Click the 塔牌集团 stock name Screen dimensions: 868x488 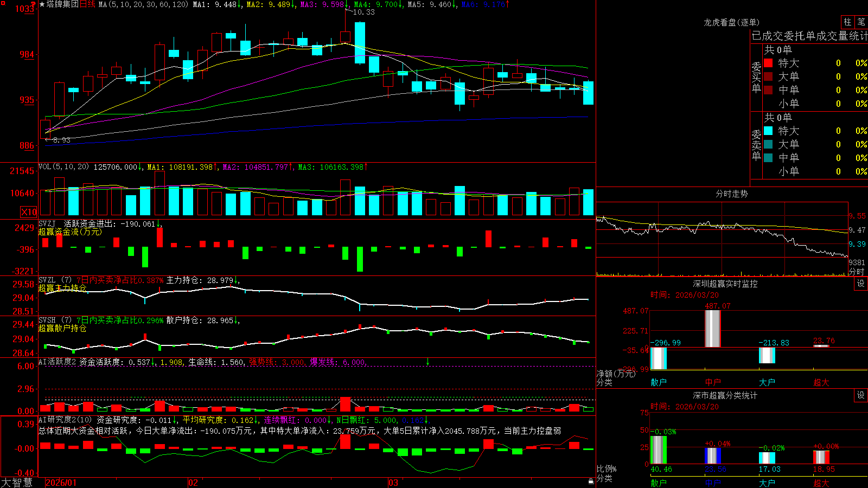tap(62, 4)
